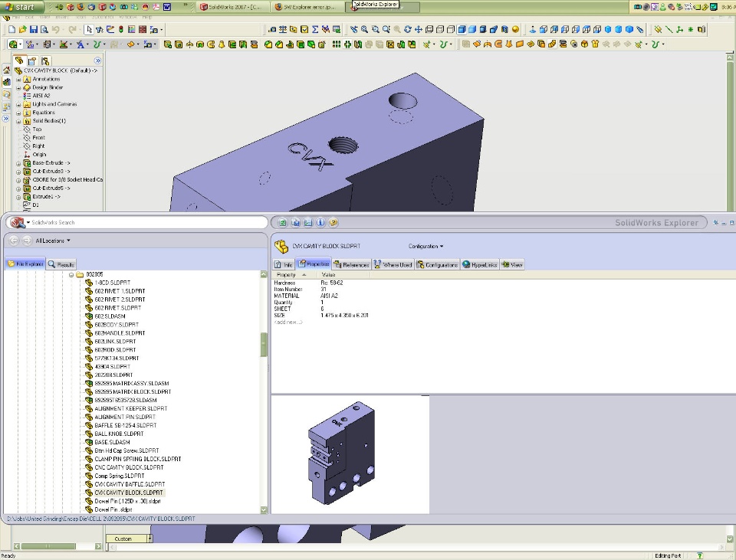This screenshot has height=560, width=736.
Task: Click the SolidWorks Explorer info icon
Action: coord(320,223)
